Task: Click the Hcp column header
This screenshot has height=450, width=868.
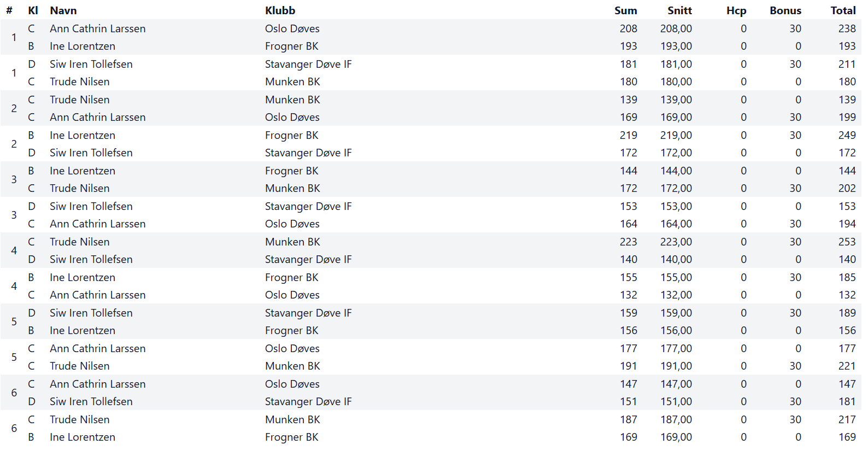Action: (x=736, y=10)
